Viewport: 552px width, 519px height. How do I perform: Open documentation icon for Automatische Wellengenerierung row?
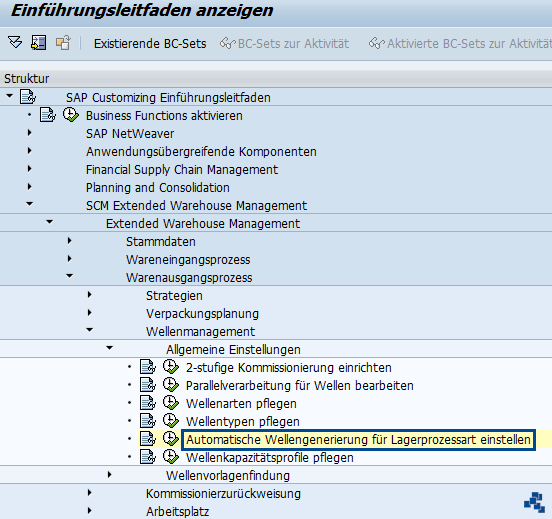[x=148, y=439]
